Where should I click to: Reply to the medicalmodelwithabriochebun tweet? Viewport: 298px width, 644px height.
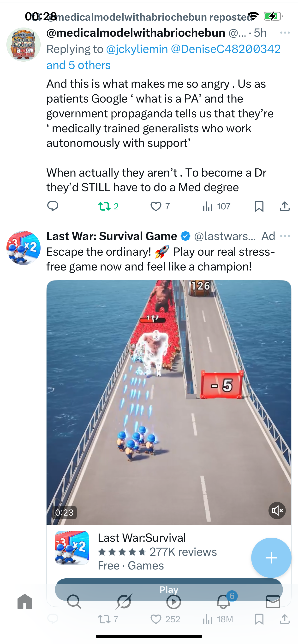tap(53, 206)
